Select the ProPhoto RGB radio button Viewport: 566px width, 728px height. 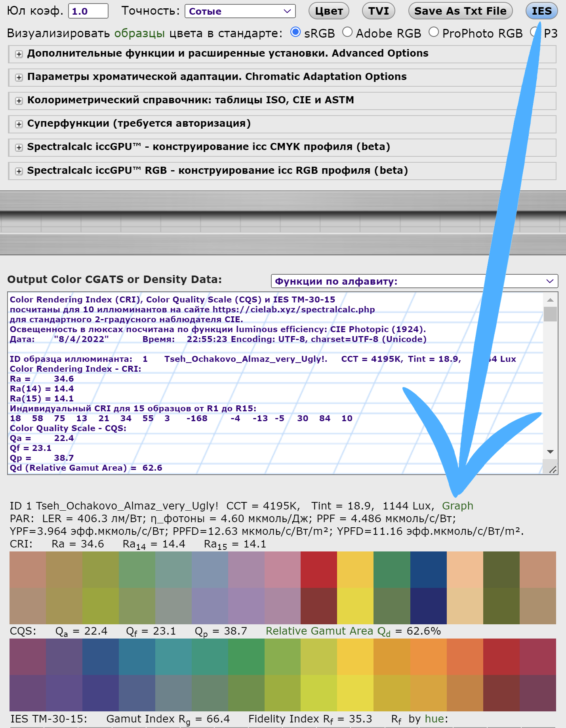coord(434,32)
